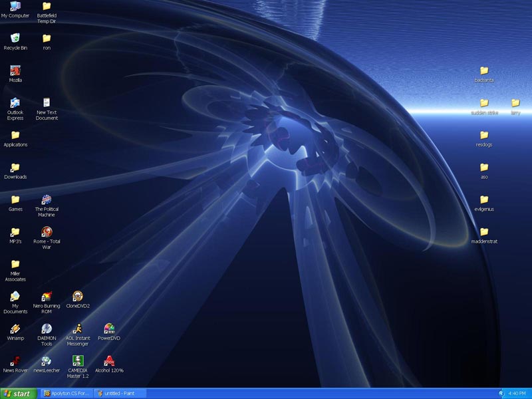Click the system tray clock
The height and width of the screenshot is (399, 532).
[517, 393]
